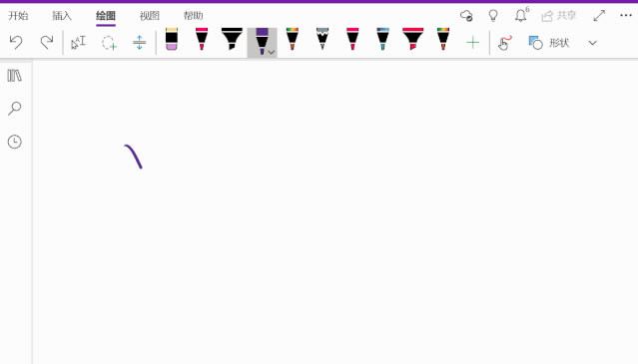Choose the Insert or Remove Space tool
Screen dimensions: 638x364
click(x=139, y=42)
